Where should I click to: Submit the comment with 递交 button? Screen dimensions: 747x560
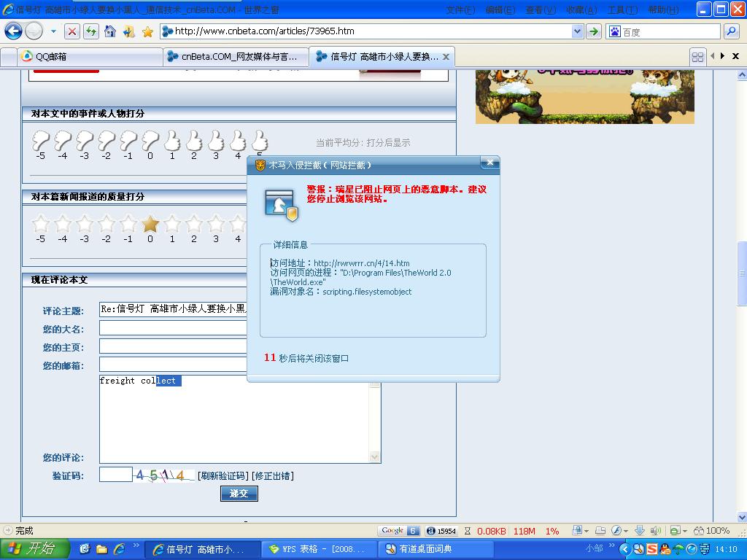[239, 494]
